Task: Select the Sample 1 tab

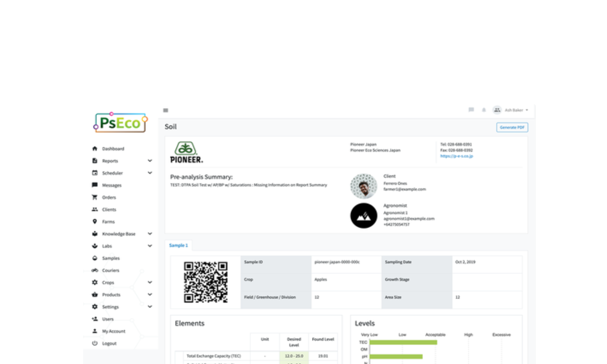Action: pos(178,245)
